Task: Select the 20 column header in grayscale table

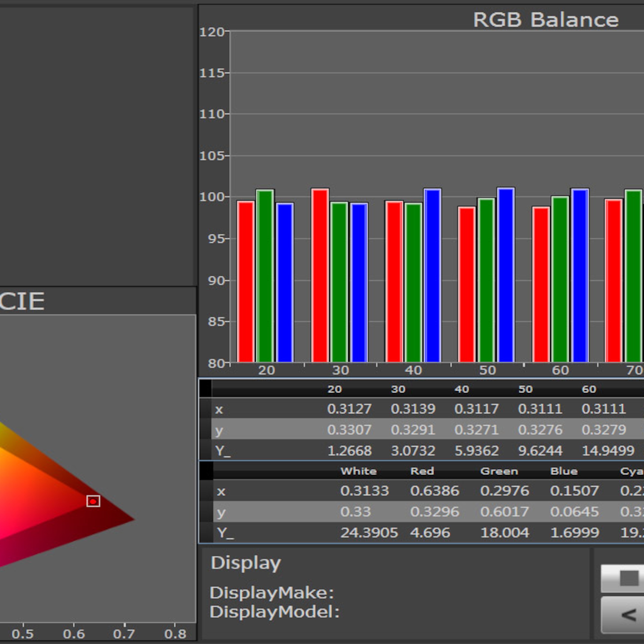Action: tap(335, 389)
